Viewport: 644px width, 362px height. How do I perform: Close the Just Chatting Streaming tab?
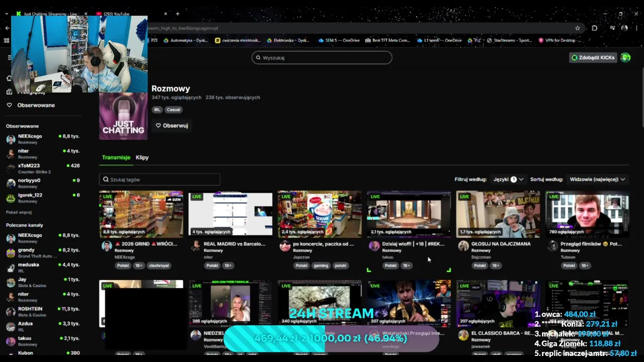pos(86,14)
